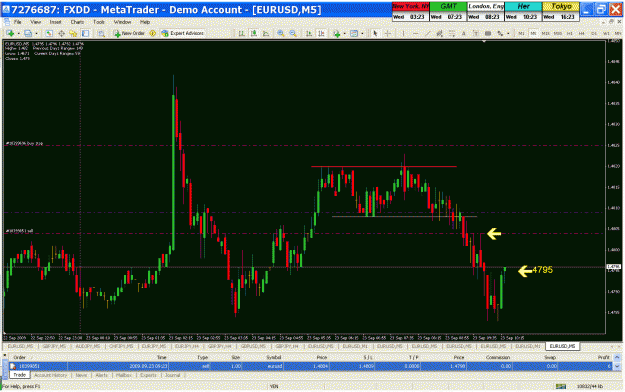Image resolution: width=625 pixels, height=392 pixels.
Task: Expand the Indicators dropdown arrow
Action: point(344,33)
